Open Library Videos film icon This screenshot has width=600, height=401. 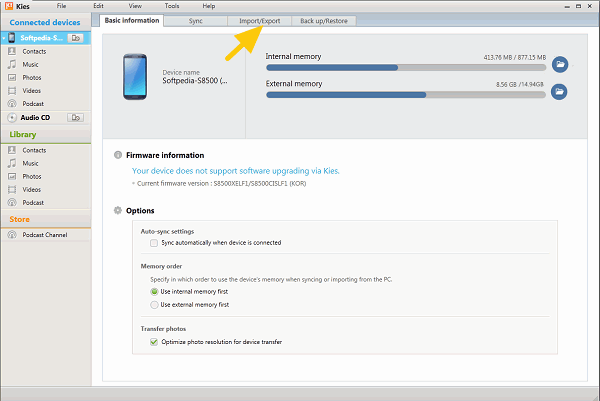pos(12,189)
